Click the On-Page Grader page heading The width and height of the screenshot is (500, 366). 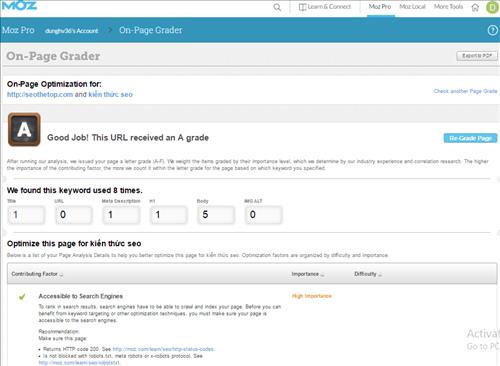[53, 56]
